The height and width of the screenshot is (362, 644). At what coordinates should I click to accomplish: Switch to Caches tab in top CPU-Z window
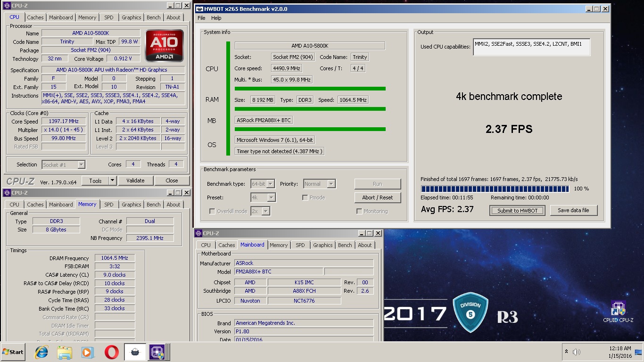tap(35, 17)
